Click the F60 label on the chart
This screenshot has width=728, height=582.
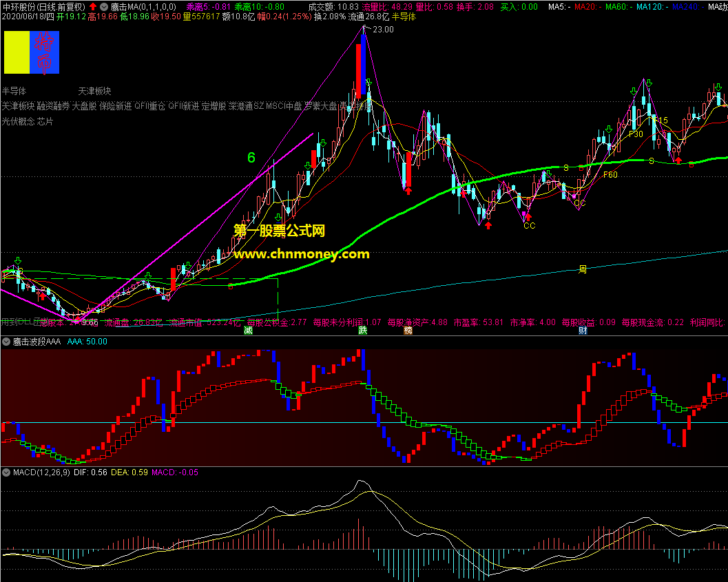pyautogui.click(x=610, y=175)
